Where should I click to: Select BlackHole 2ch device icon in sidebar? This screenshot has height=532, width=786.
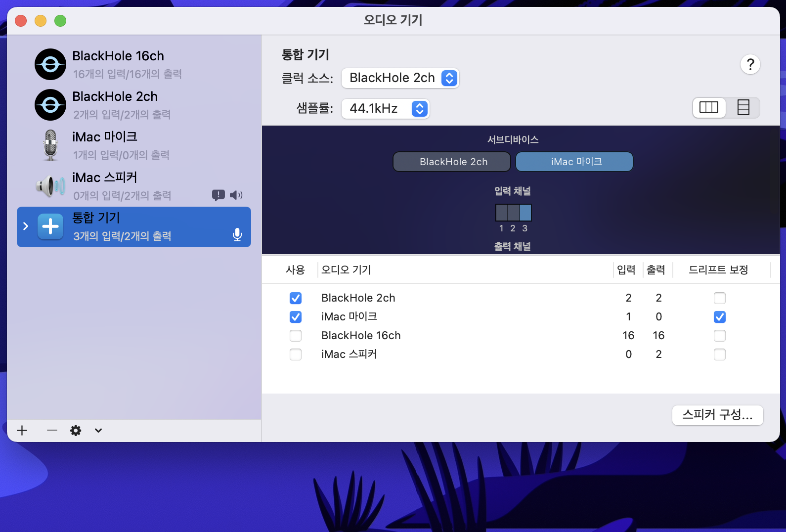coord(50,105)
